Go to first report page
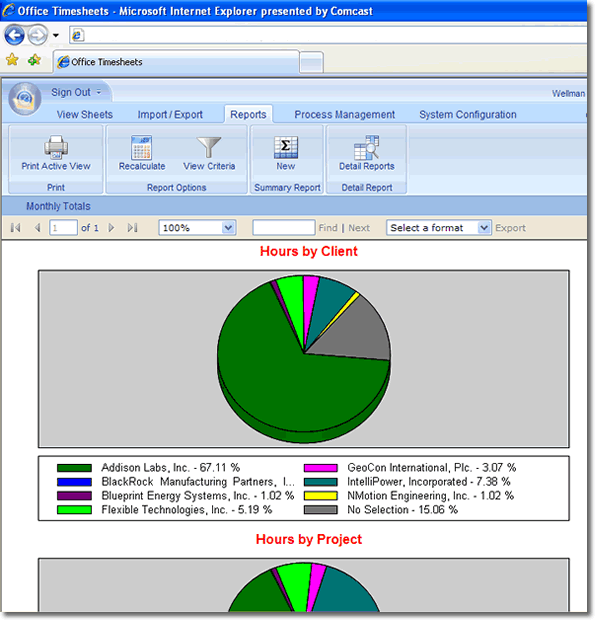This screenshot has width=595, height=620. pyautogui.click(x=15, y=227)
